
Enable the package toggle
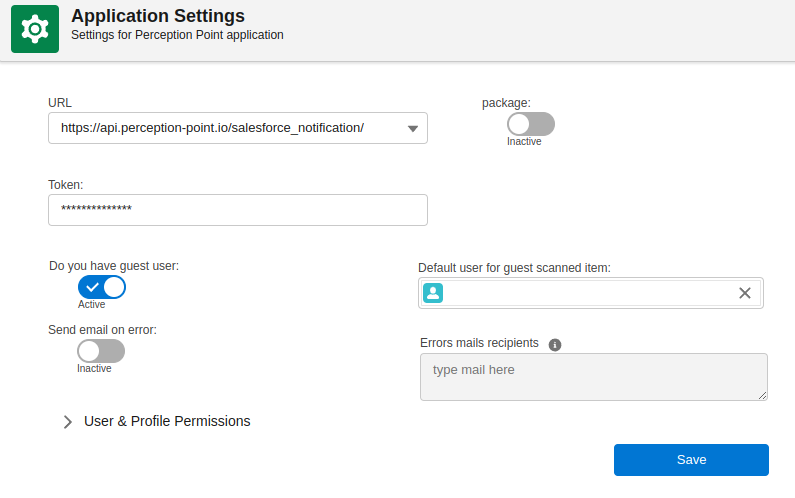point(530,124)
